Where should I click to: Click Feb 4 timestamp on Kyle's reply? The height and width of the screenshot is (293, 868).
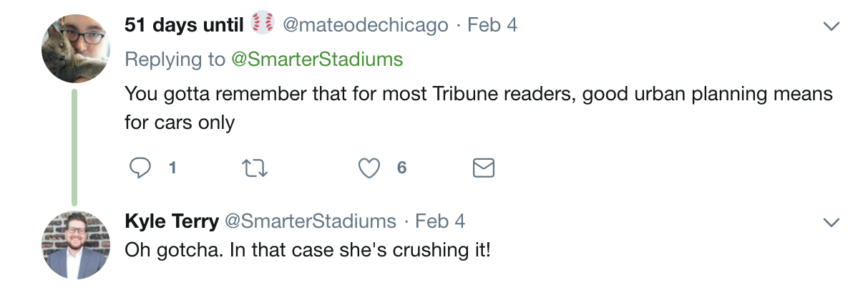(x=440, y=221)
